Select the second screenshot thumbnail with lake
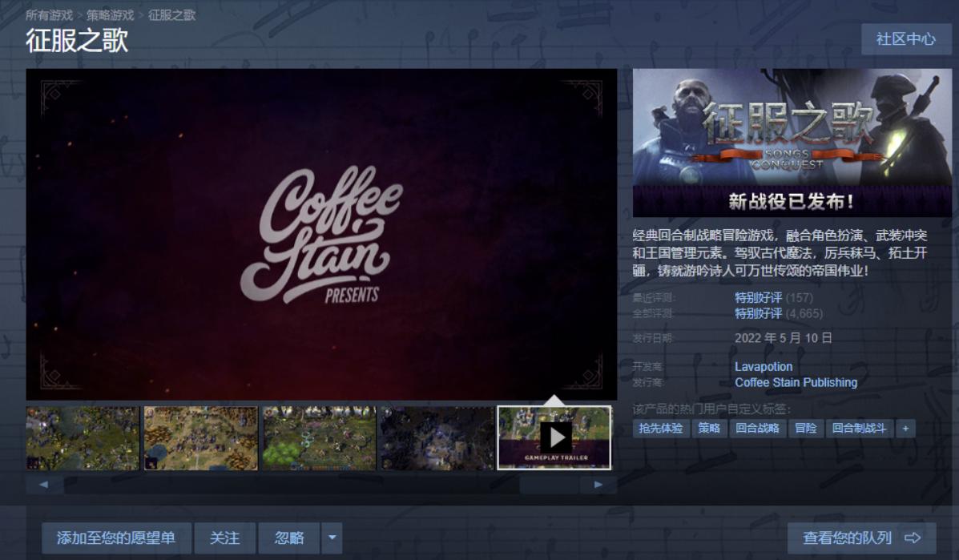The height and width of the screenshot is (560, 959). click(200, 438)
